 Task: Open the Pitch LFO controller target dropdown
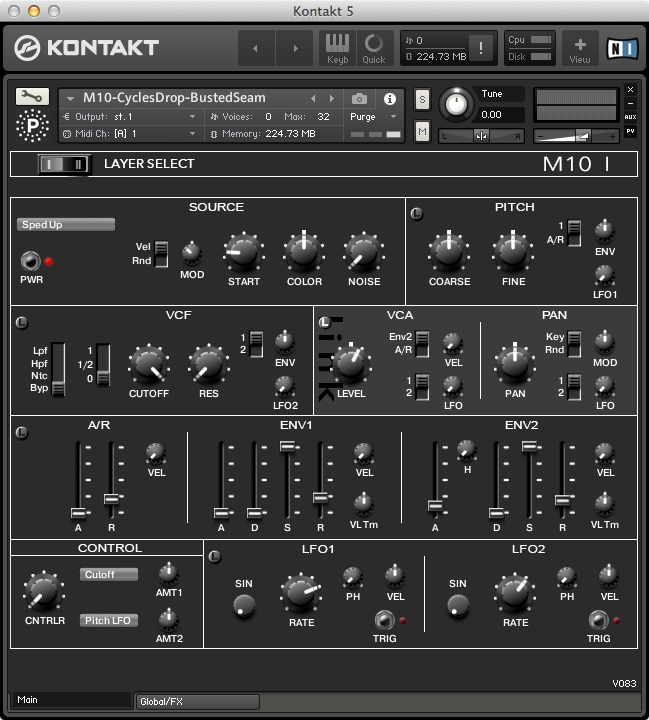click(x=109, y=620)
